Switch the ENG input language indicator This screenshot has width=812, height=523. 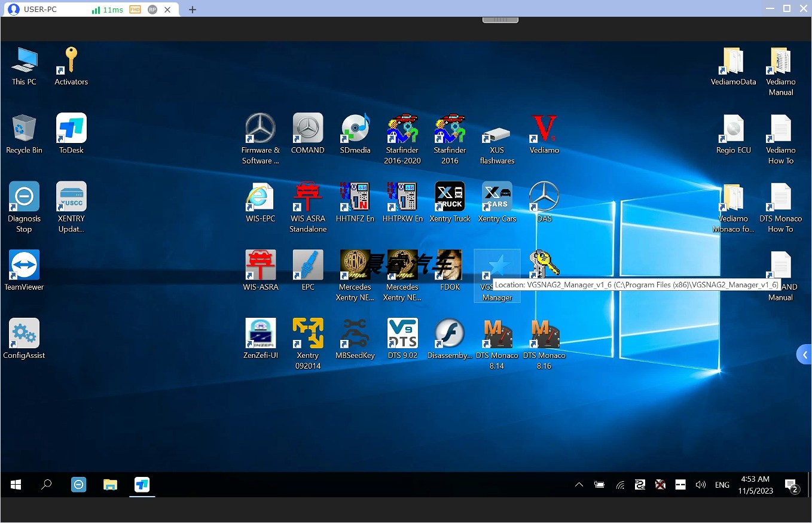[722, 485]
